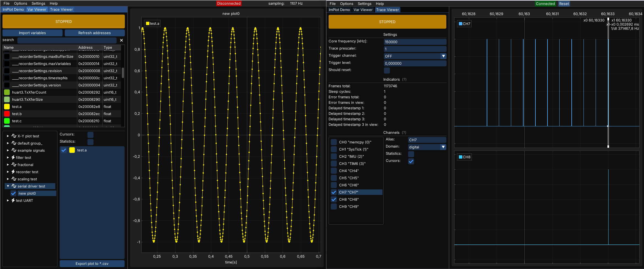
Task: Switch to the Var Viewer tab in right window
Action: pos(363,10)
